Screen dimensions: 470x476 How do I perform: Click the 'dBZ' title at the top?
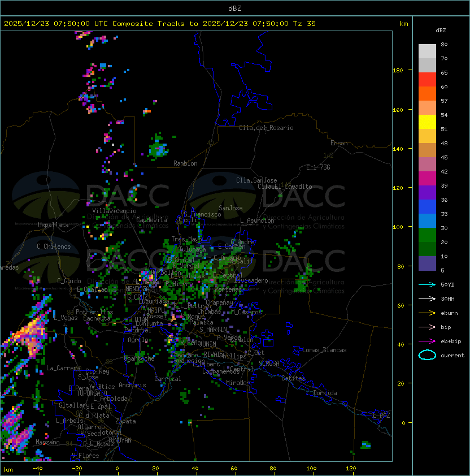tap(235, 8)
